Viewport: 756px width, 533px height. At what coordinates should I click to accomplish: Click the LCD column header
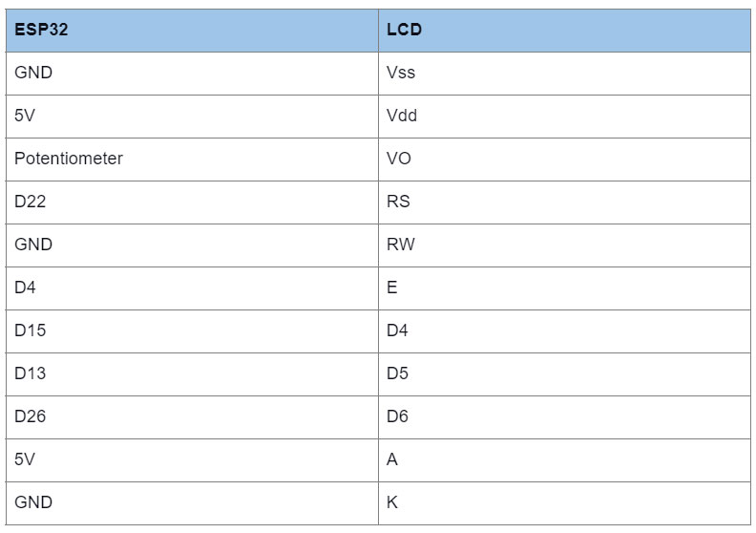click(564, 30)
